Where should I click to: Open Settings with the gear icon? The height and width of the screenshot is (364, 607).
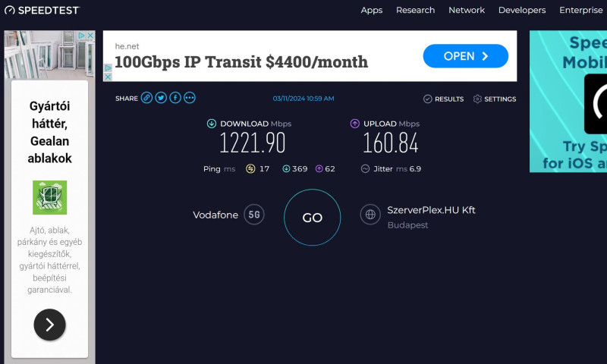coord(495,99)
